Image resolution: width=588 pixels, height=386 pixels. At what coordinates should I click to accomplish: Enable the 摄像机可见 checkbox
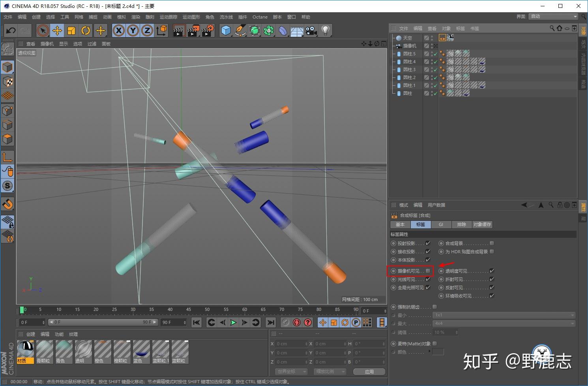click(x=428, y=271)
